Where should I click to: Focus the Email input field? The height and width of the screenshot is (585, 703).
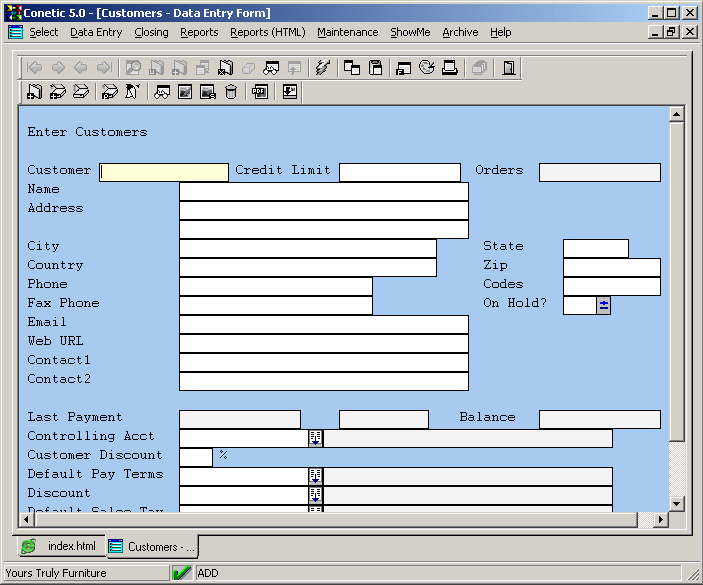tap(323, 324)
